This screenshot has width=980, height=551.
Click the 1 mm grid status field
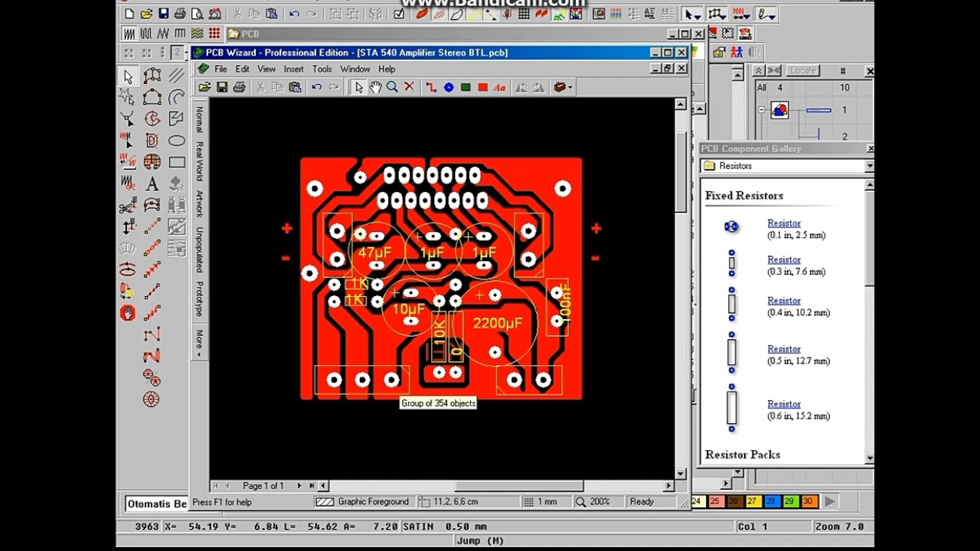point(547,502)
